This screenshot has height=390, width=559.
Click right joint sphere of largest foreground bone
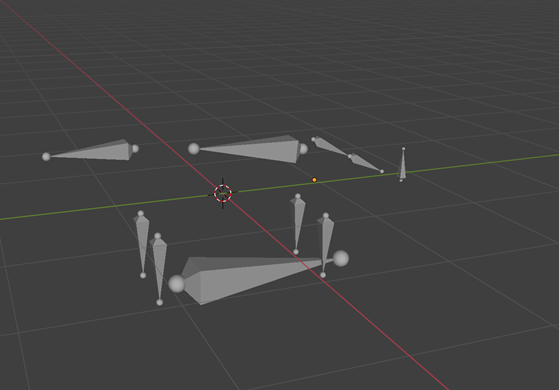click(x=340, y=258)
